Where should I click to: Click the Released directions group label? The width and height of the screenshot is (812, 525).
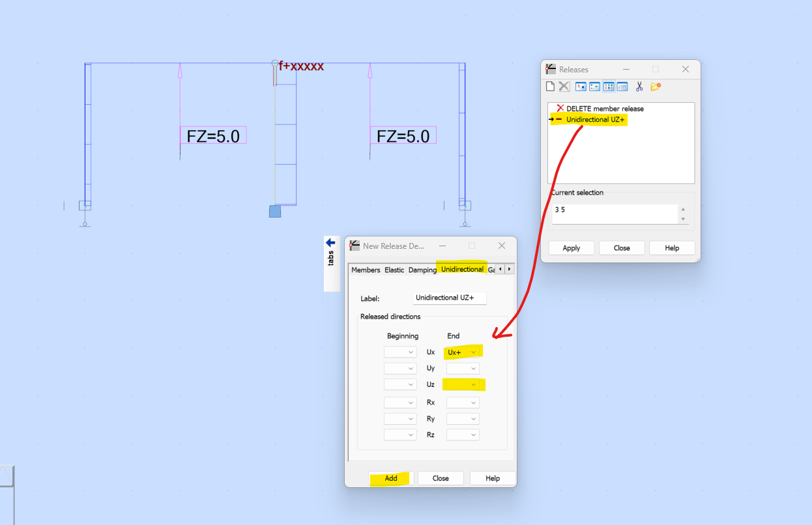coord(390,317)
